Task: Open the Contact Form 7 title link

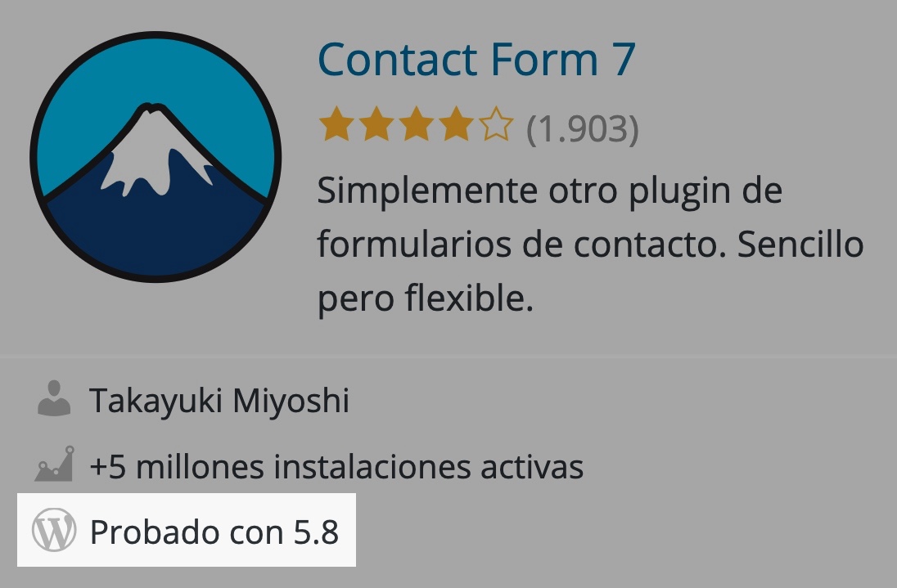Action: [x=476, y=60]
